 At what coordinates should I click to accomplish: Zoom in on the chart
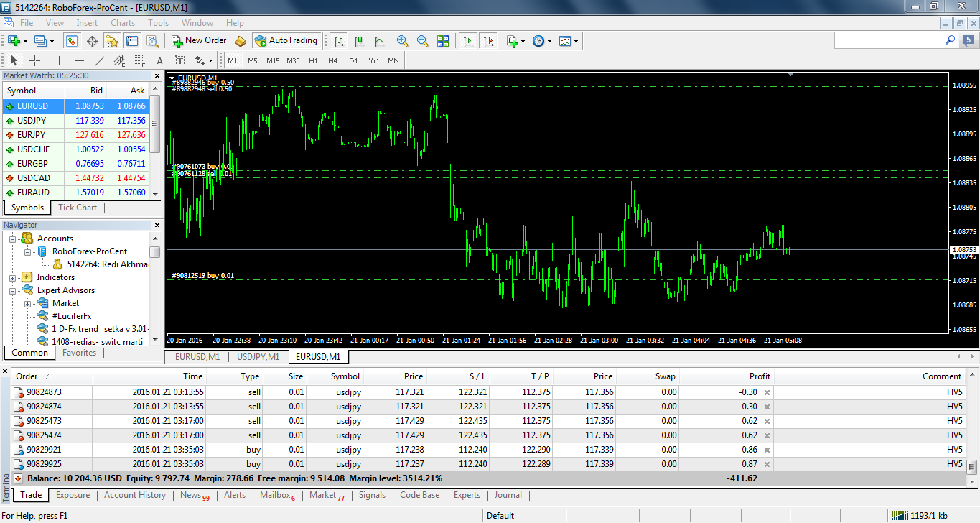click(x=402, y=41)
